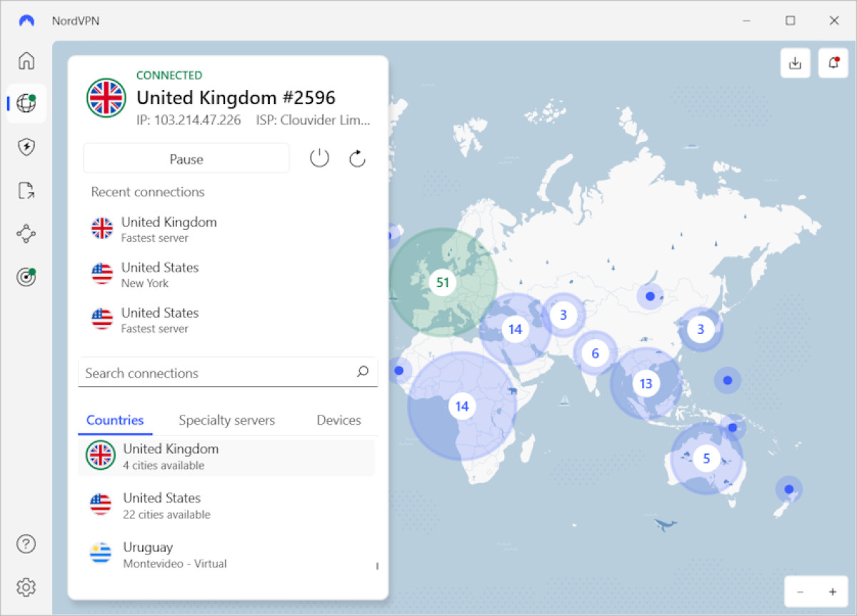Click the download icon button on map

tap(795, 63)
